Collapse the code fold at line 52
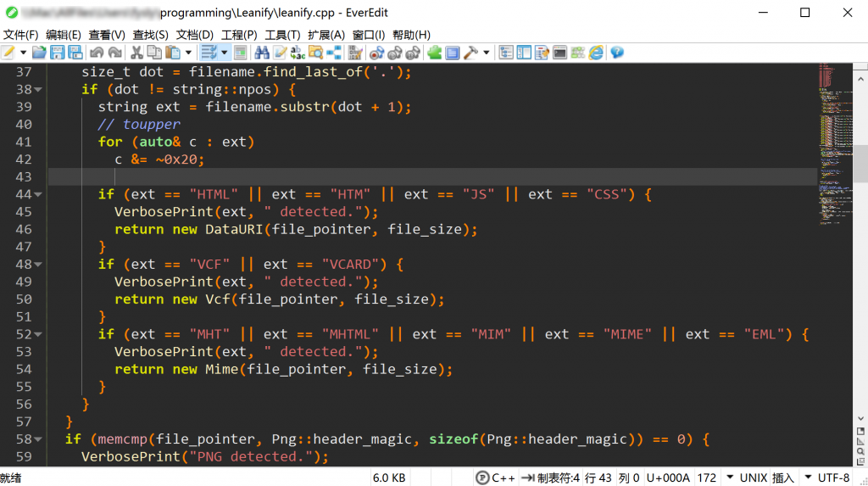Screen dimensions: 868x486 tap(38, 334)
